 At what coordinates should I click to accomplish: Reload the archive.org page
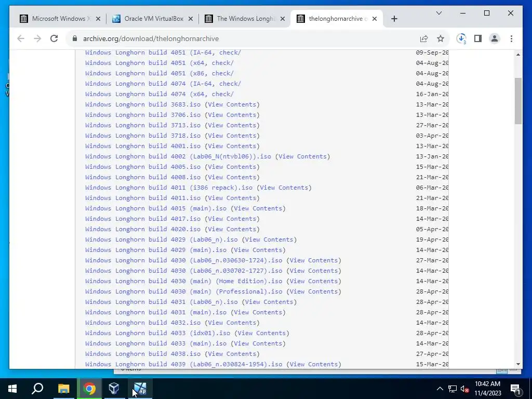(54, 38)
